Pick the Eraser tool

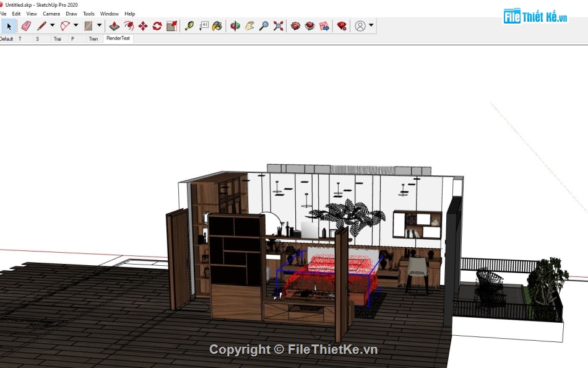[x=26, y=26]
